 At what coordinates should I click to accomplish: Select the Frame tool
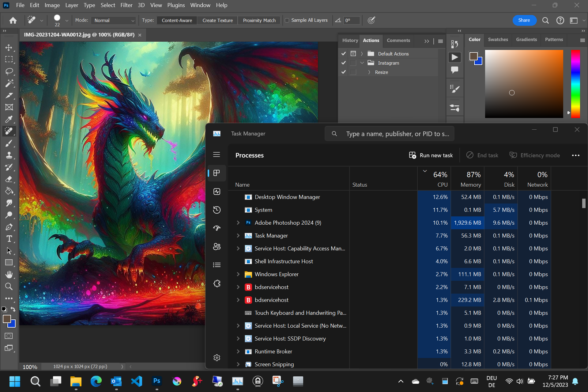click(x=9, y=107)
